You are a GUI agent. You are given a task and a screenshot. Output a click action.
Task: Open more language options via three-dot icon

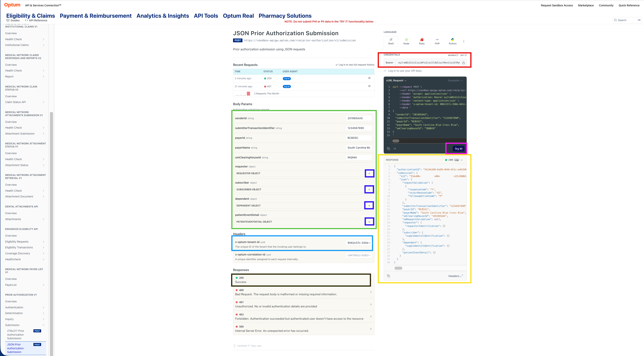point(464,41)
